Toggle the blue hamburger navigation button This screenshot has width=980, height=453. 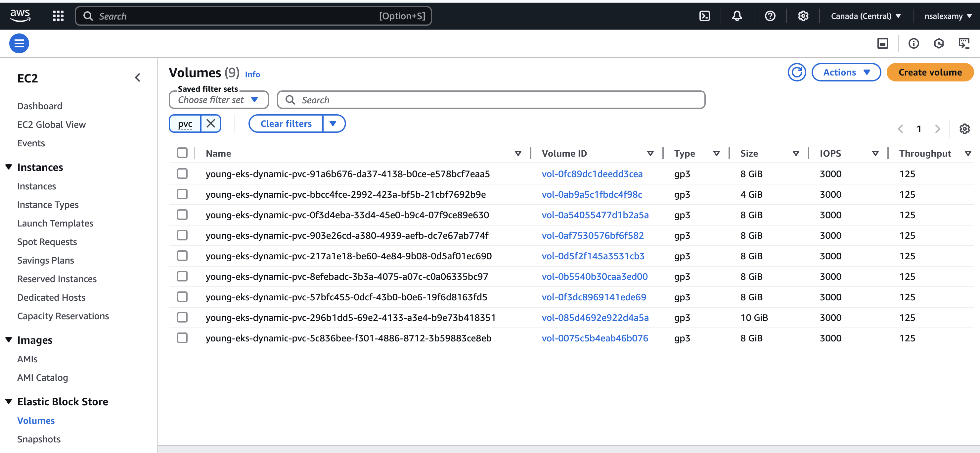point(19,43)
